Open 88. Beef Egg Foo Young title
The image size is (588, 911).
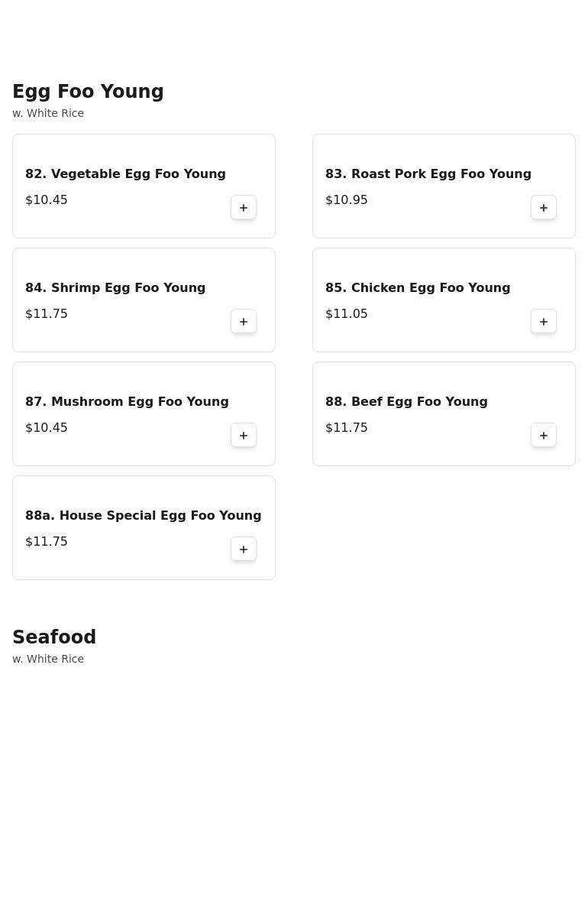[406, 401]
